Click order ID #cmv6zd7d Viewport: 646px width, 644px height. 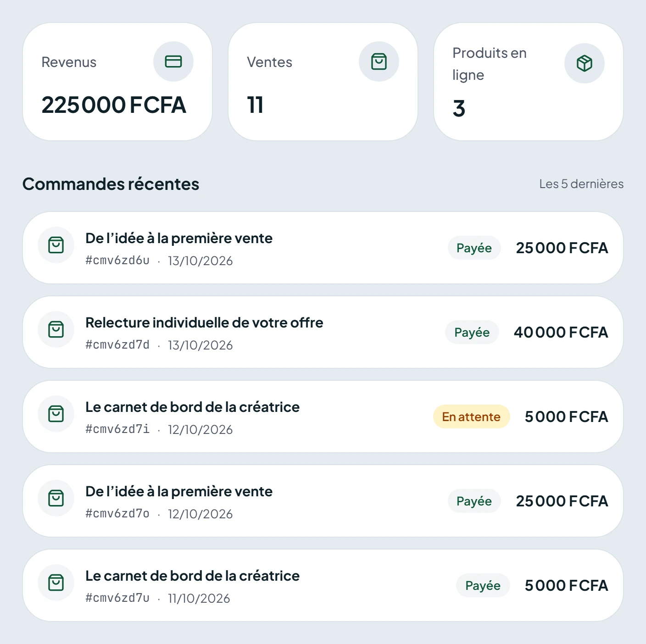click(x=117, y=345)
